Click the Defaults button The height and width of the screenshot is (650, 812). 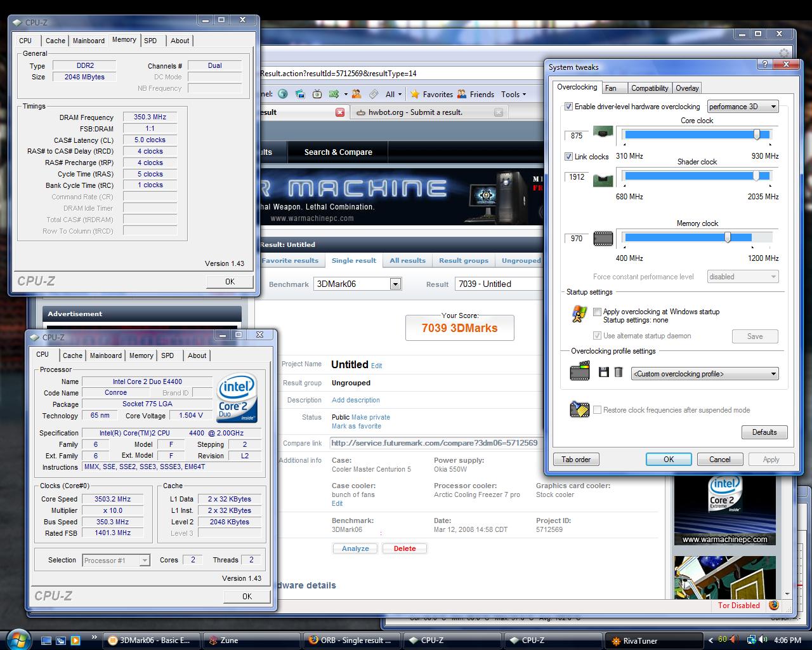pos(764,432)
